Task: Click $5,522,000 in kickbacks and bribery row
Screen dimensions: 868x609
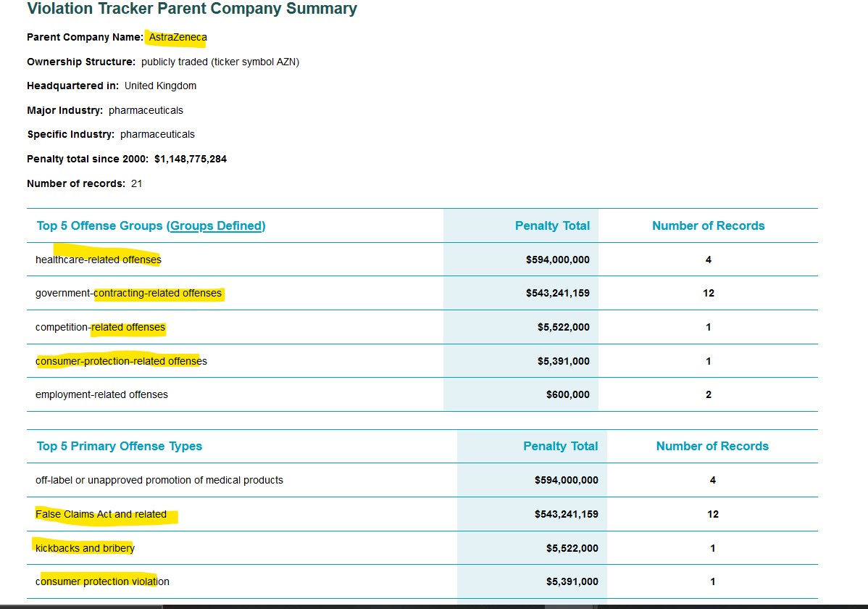Action: (572, 549)
